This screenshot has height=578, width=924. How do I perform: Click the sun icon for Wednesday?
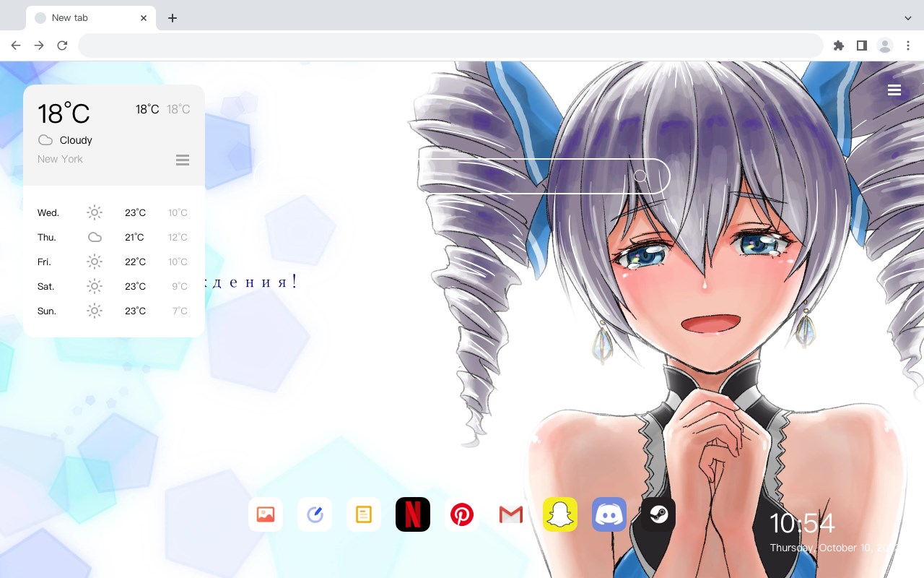[95, 212]
